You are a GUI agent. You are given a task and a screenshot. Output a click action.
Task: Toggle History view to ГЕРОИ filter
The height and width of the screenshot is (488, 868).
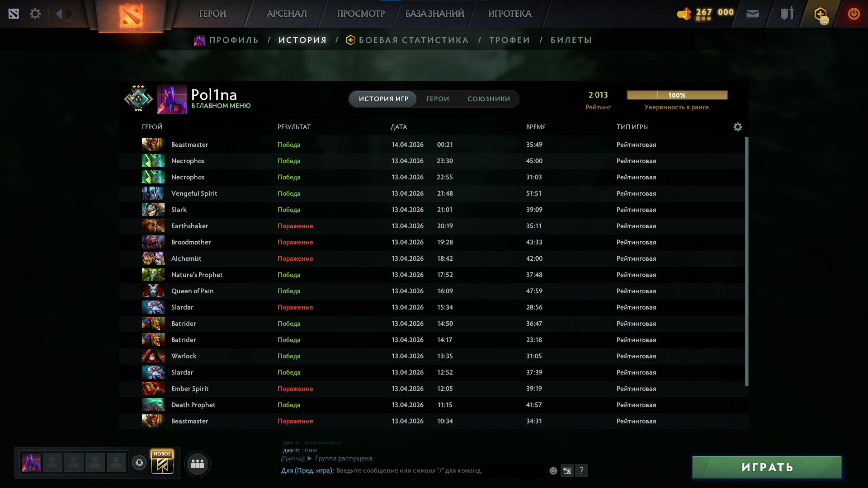[437, 99]
